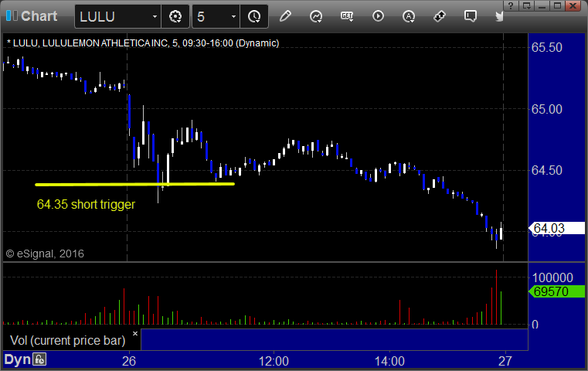The height and width of the screenshot is (371, 588).
Task: Click the question mark help button
Action: (511, 5)
